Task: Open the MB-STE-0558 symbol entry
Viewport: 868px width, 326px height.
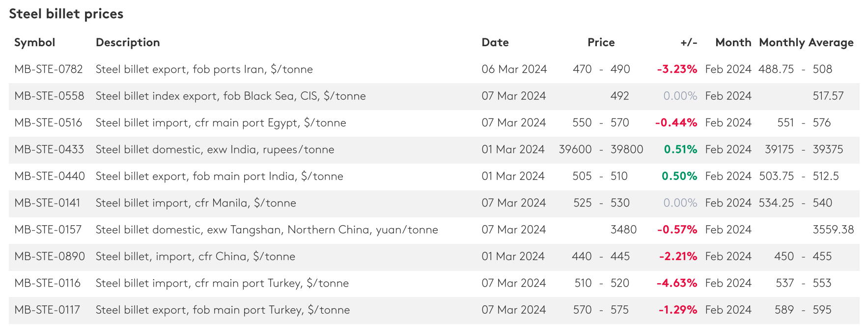Action: coord(49,96)
